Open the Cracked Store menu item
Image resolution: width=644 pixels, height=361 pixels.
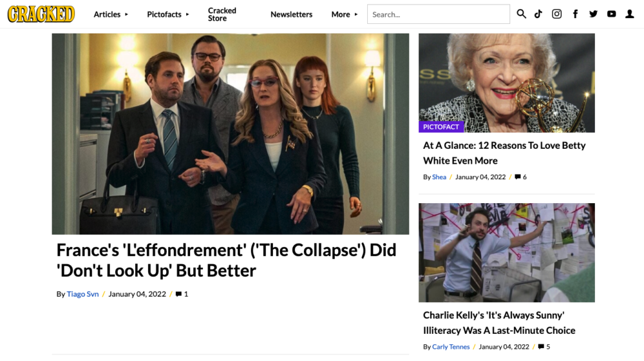coord(222,14)
